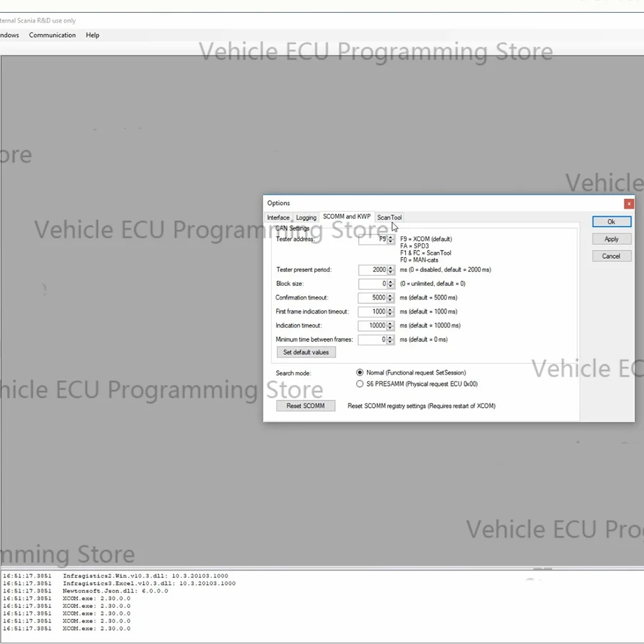This screenshot has width=644, height=644.
Task: Click the "FA = SPD3" text
Action: tap(414, 246)
